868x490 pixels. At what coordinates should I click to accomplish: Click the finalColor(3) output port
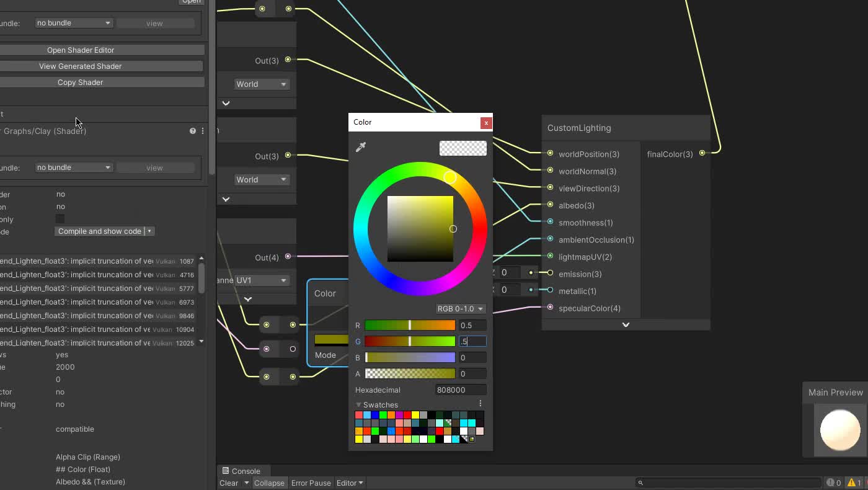click(x=702, y=153)
